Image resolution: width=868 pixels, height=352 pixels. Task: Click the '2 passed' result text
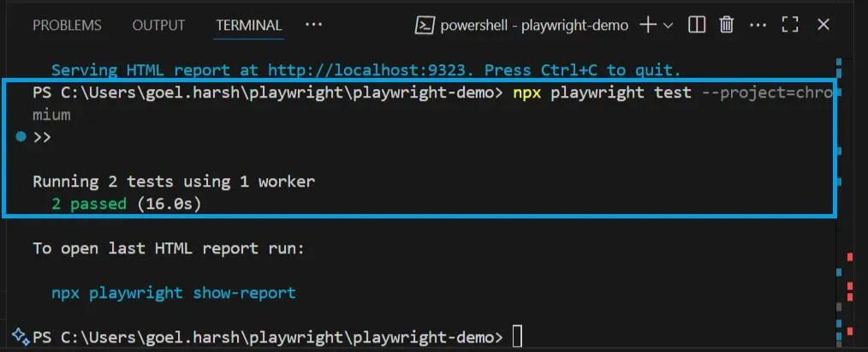coord(89,204)
